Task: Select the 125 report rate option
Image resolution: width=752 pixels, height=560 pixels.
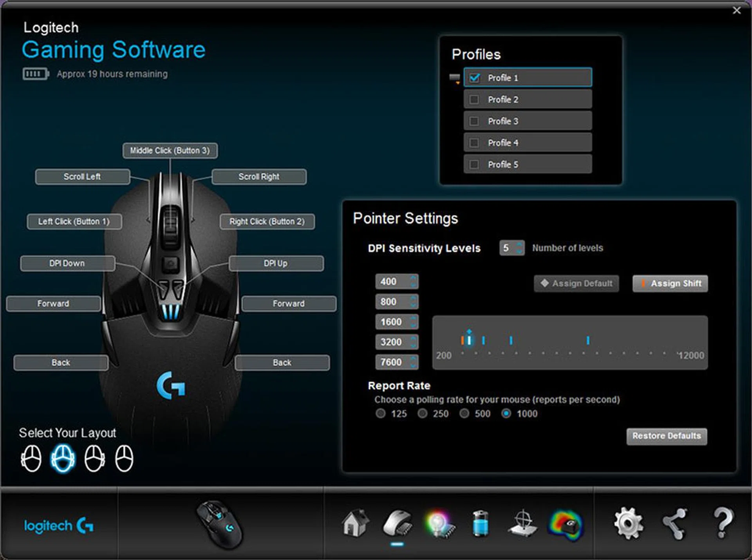Action: coord(380,414)
